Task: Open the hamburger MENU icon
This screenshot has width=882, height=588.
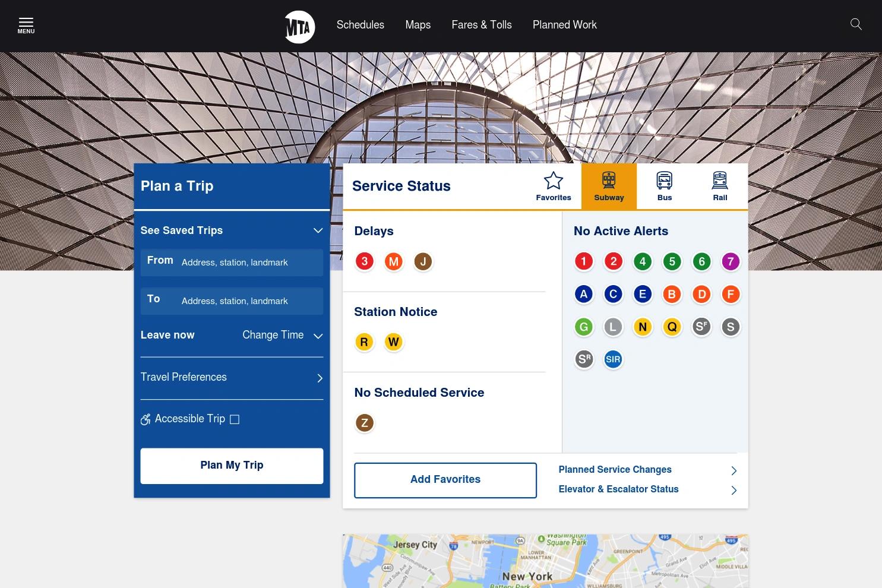Action: click(26, 26)
